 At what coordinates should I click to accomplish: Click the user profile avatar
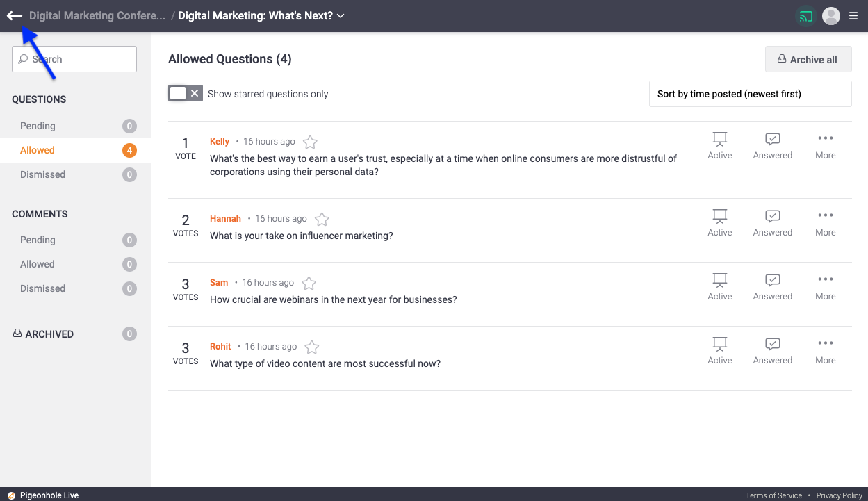tap(830, 16)
